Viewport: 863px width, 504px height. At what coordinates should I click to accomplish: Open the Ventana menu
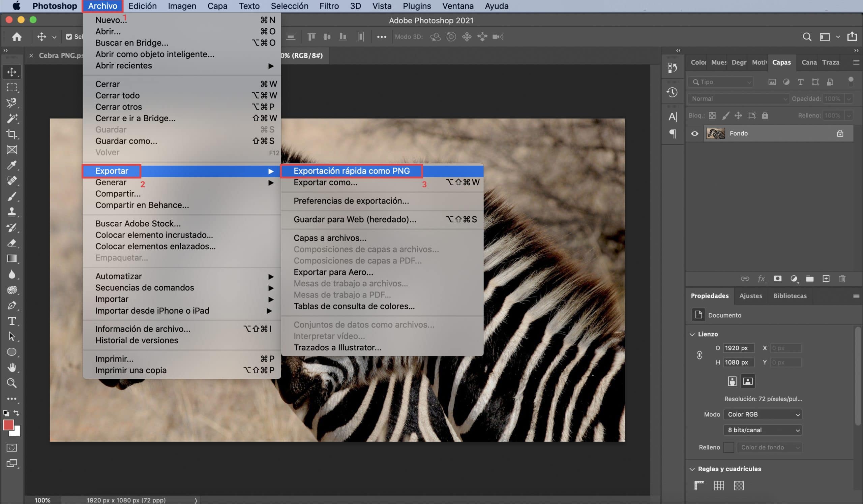458,6
